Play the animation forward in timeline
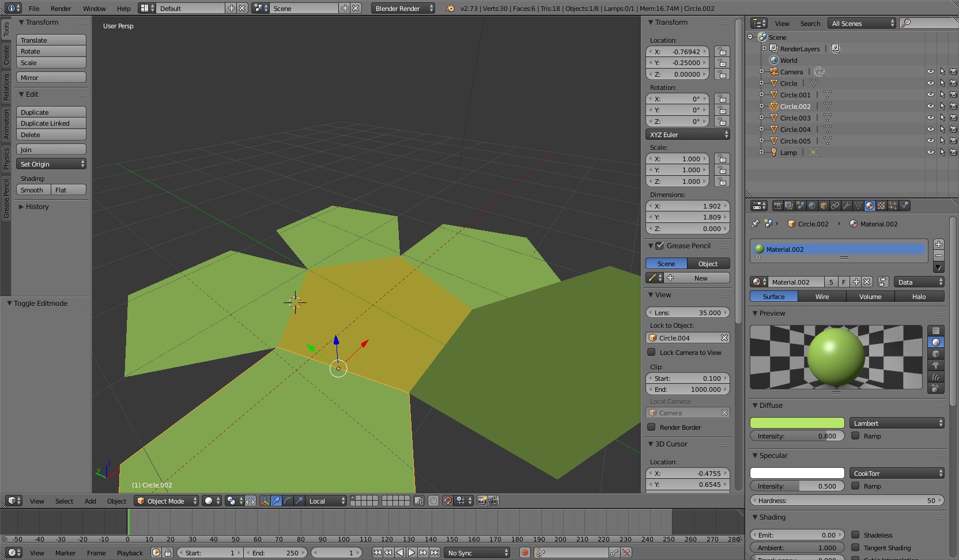The width and height of the screenshot is (959, 560). (411, 553)
